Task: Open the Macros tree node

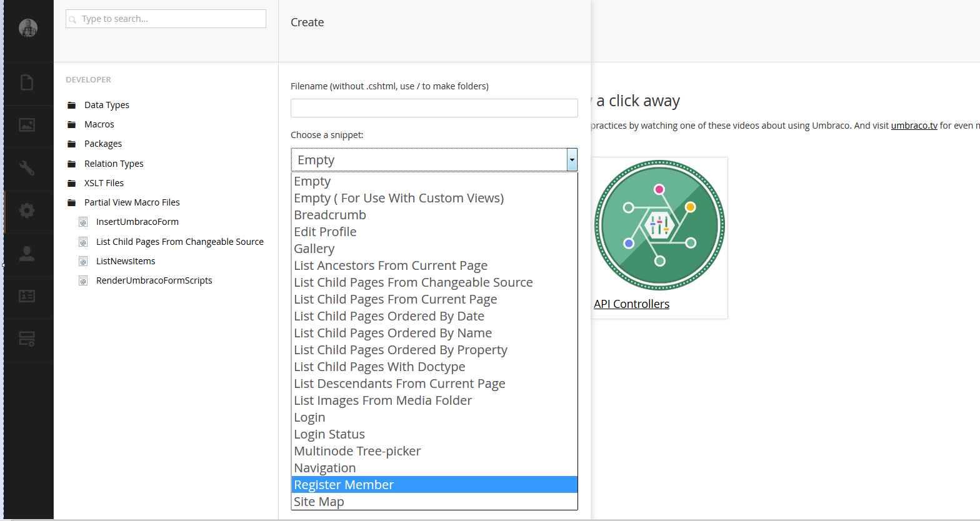Action: 99,124
